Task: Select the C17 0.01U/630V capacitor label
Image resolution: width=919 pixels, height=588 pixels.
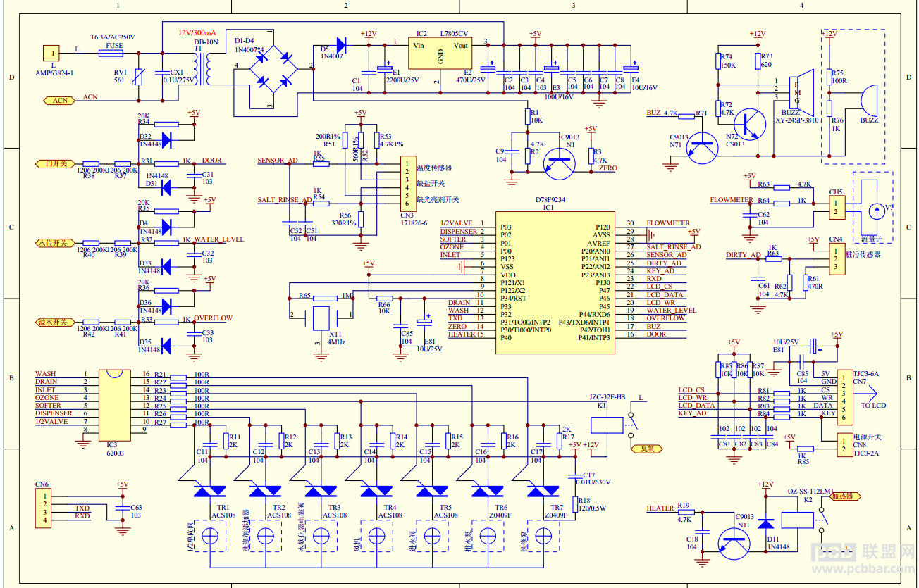Action: [593, 478]
